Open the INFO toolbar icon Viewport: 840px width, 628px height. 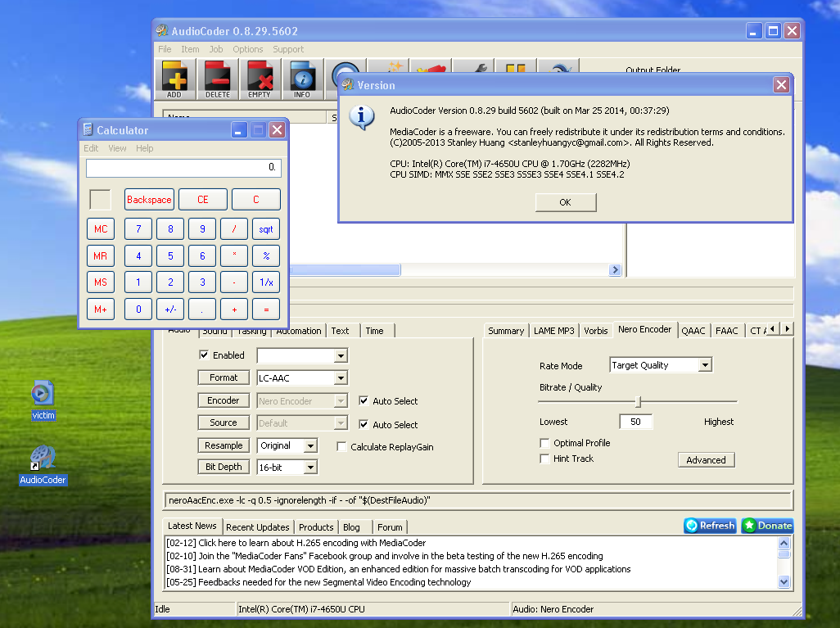click(x=302, y=79)
